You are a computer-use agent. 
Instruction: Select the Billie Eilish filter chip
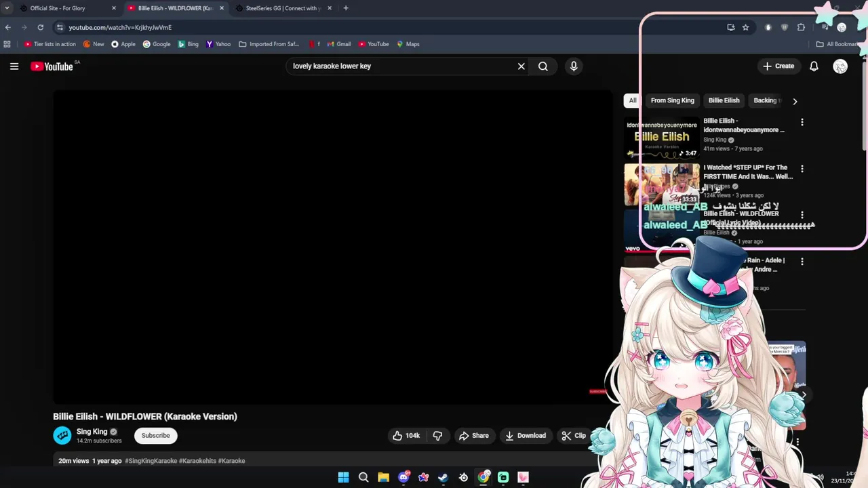pos(724,100)
